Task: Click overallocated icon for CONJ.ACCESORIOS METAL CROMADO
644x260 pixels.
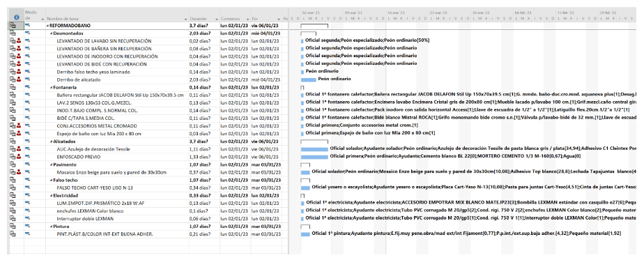Action: click(19, 125)
